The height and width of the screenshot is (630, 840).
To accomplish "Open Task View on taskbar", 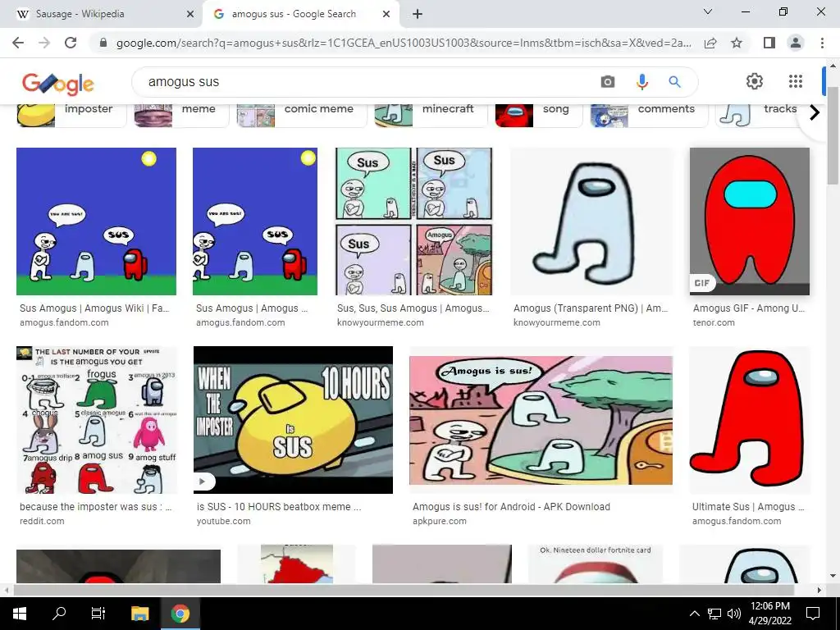I will pyautogui.click(x=98, y=614).
